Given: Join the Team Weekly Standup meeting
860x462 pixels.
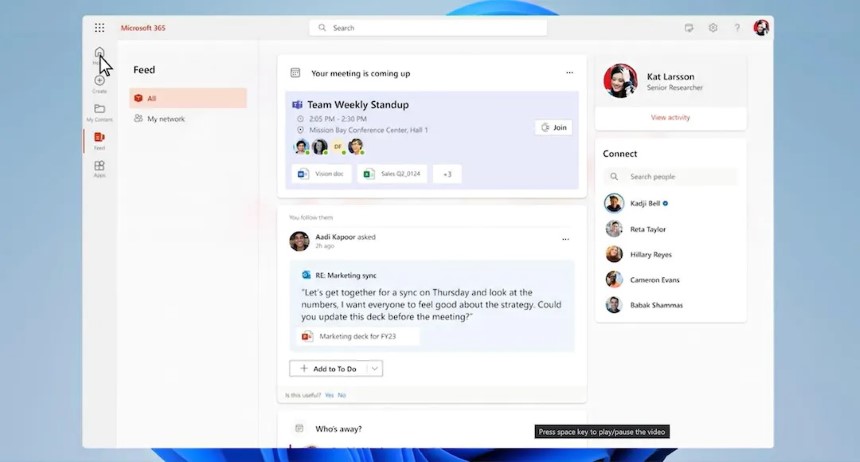Looking at the screenshot, I should pyautogui.click(x=553, y=127).
